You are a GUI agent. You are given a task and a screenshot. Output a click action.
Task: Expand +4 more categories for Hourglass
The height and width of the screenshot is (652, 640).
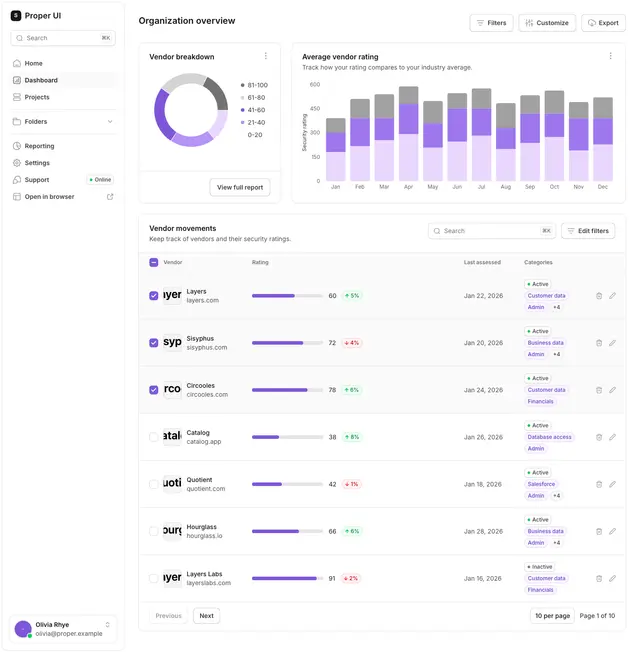[x=556, y=543]
